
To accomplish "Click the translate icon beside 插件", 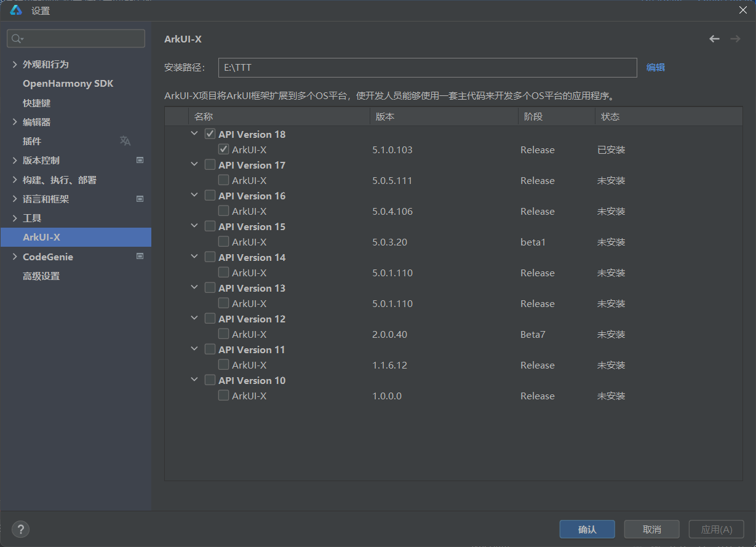I will tap(125, 141).
